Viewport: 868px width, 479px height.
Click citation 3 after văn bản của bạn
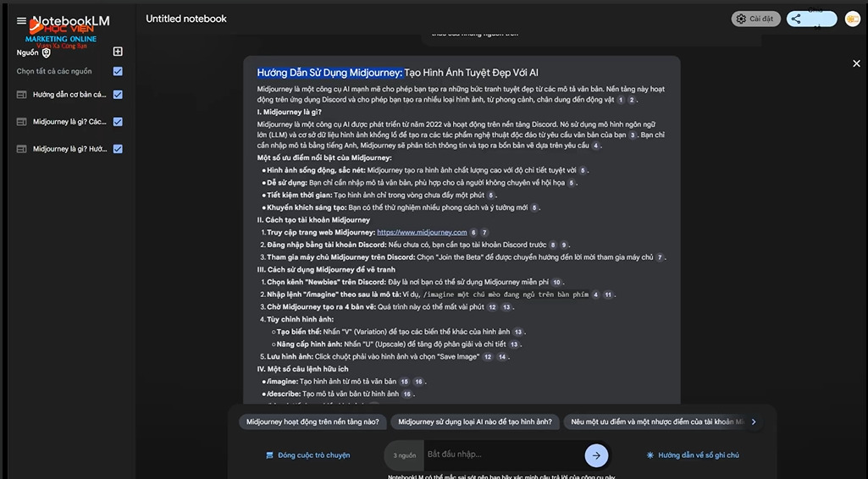coord(633,135)
